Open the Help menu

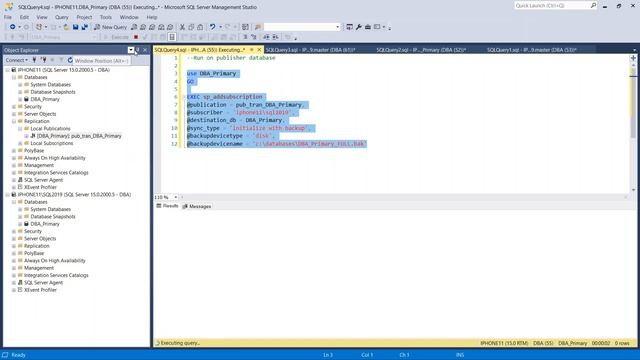click(152, 17)
